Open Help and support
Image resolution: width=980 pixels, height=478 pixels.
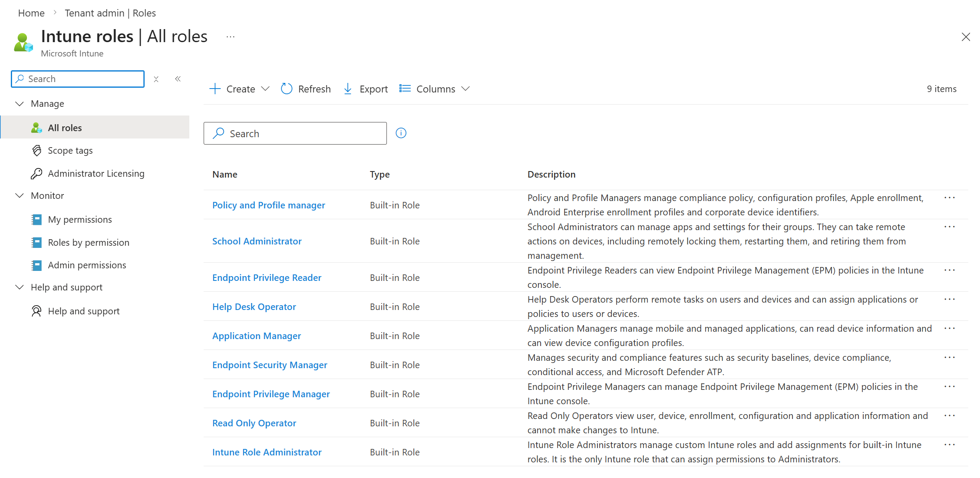coord(84,311)
